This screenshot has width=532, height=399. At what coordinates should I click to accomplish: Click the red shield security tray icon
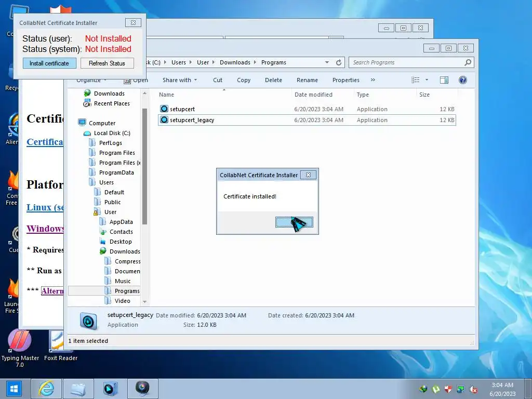pos(448,389)
